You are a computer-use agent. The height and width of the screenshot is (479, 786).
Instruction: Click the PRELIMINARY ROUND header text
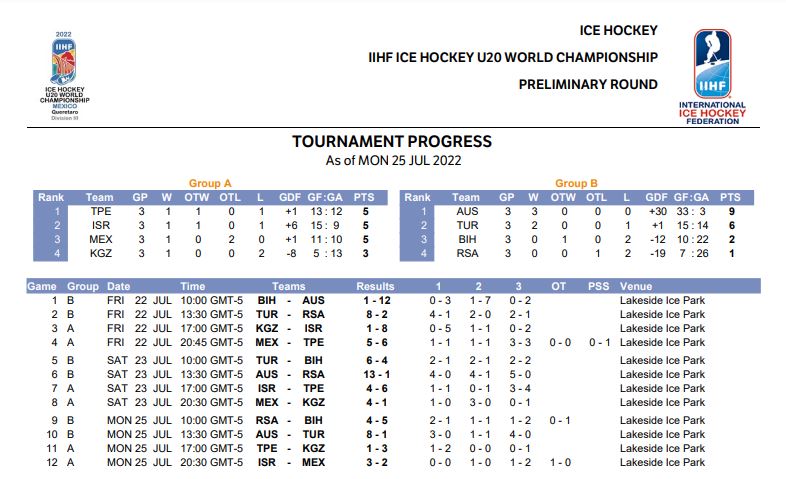(588, 84)
